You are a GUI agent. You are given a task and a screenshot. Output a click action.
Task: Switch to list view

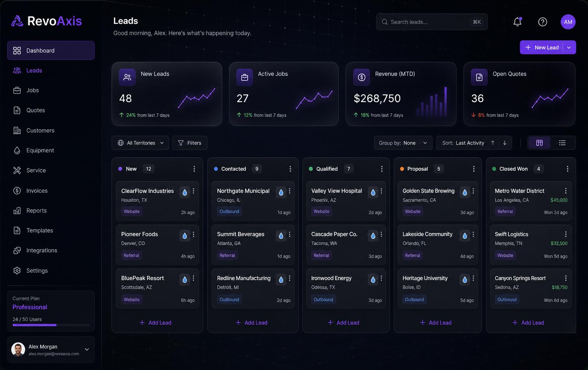tap(562, 143)
